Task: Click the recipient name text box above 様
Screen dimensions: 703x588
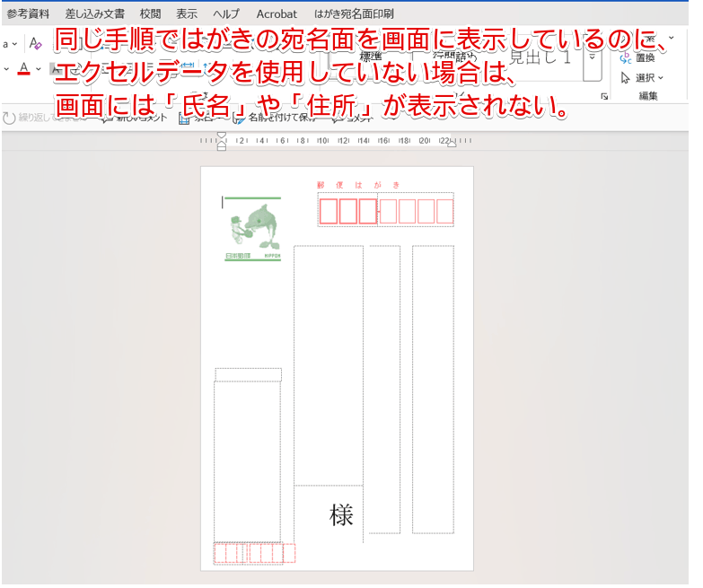Action: point(329,365)
